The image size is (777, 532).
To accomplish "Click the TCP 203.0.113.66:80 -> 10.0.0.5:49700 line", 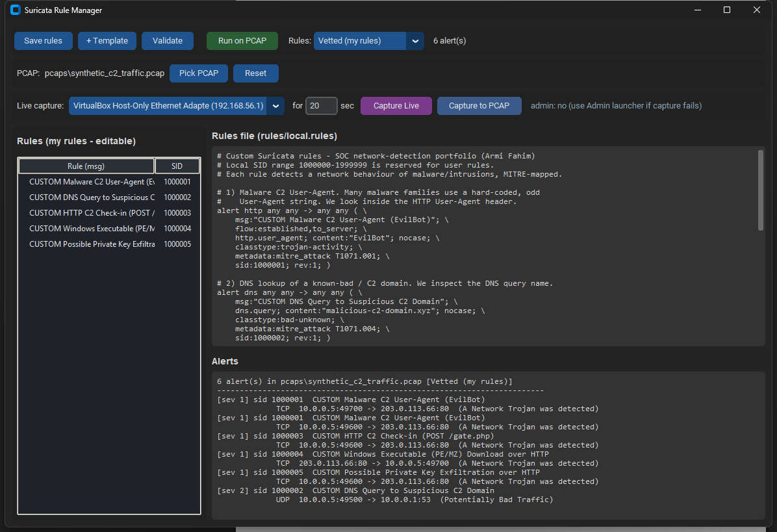I will tap(437, 464).
